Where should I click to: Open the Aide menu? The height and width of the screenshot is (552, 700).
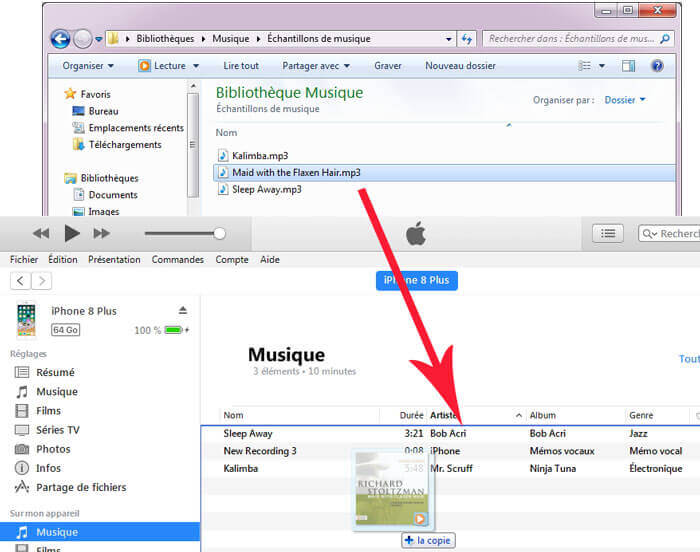[x=270, y=259]
